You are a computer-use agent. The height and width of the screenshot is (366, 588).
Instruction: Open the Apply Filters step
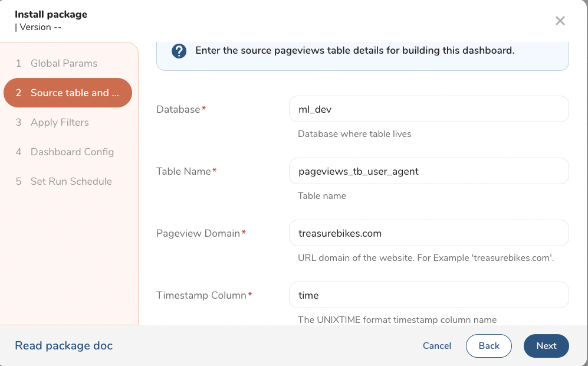(x=60, y=122)
